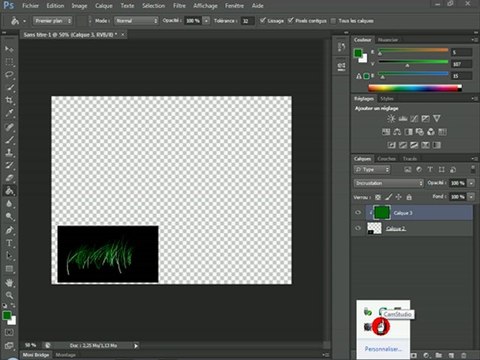Select the Eyedropper tool
Viewport: 480px width, 360px height.
(9, 113)
